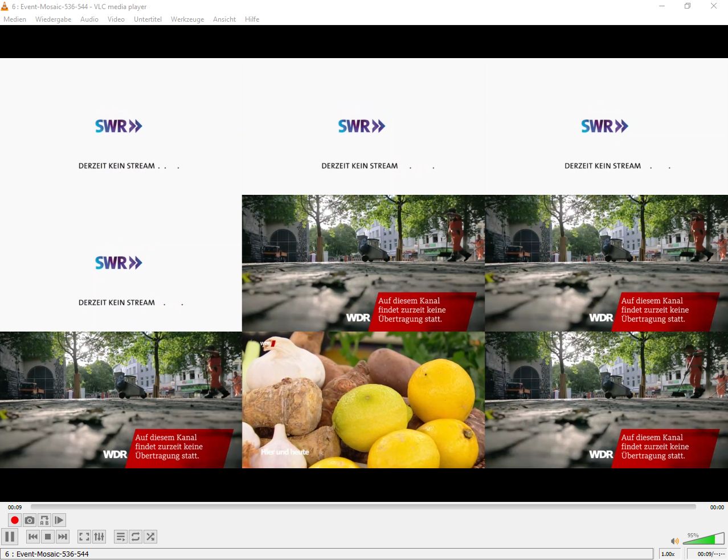The image size is (728, 560).
Task: Click the lemons and garlic video tile
Action: [x=363, y=400]
